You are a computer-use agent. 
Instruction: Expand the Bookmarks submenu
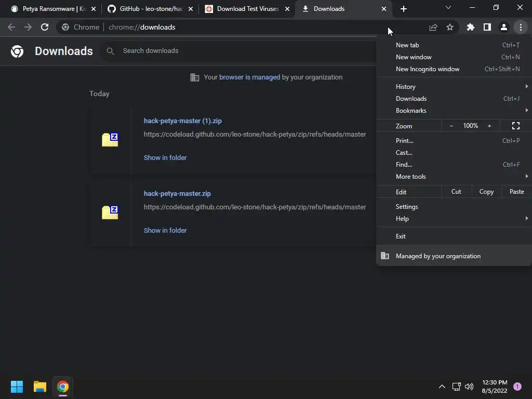pyautogui.click(x=454, y=111)
